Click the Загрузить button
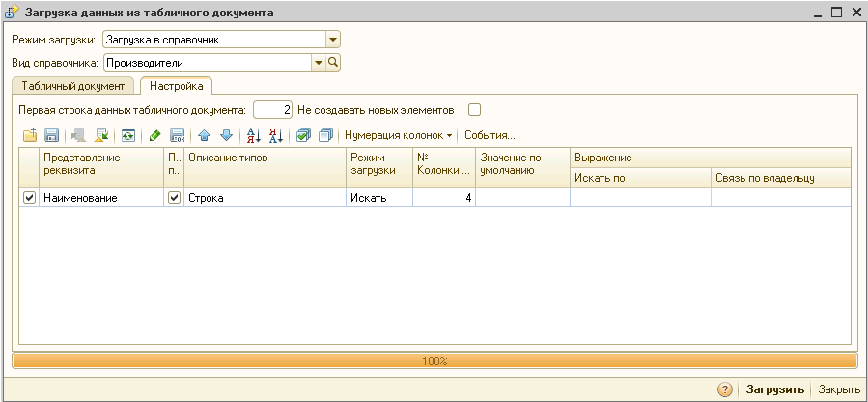The height and width of the screenshot is (402, 868). 775,388
